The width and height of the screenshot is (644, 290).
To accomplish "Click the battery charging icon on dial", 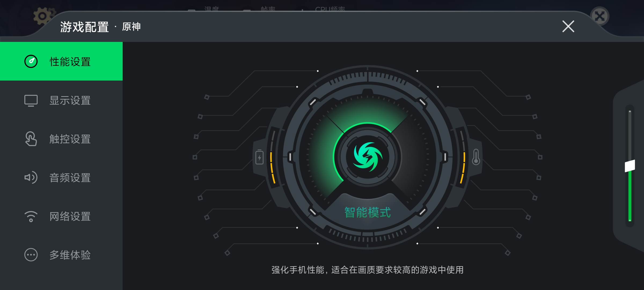I will click(259, 157).
